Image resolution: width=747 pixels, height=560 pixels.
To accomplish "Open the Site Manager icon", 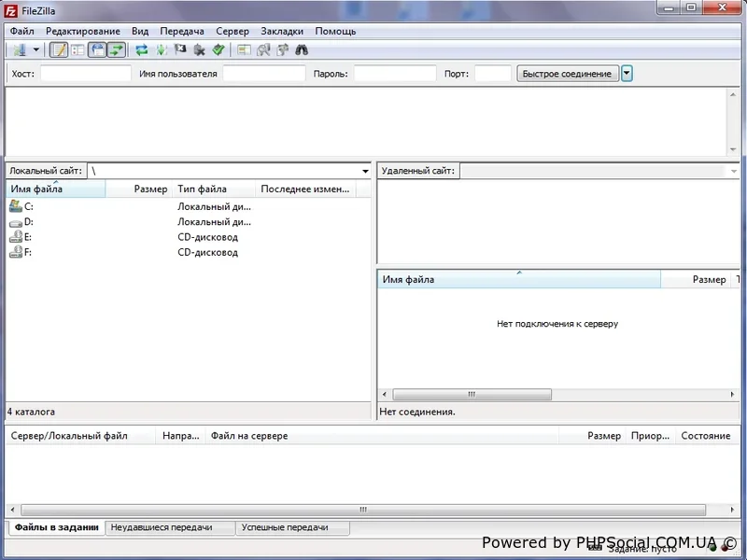I will click(x=19, y=50).
